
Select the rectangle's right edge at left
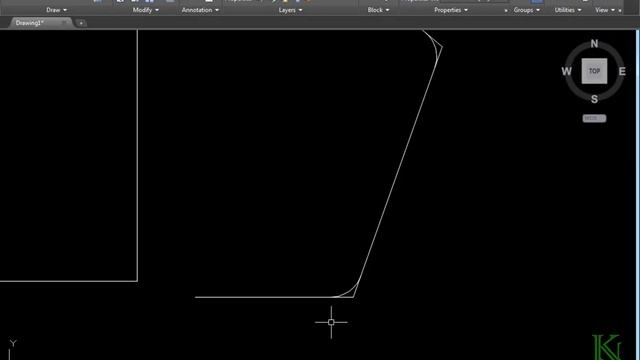coord(137,155)
